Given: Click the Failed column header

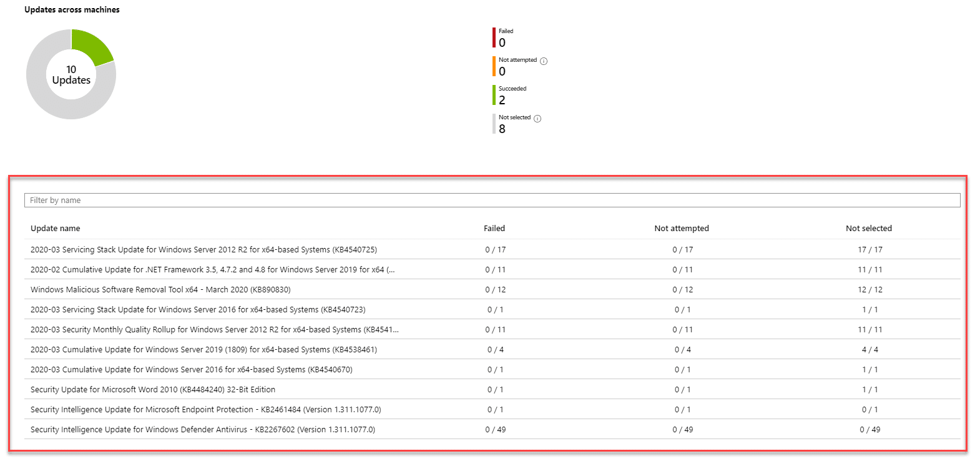Looking at the screenshot, I should 494,228.
